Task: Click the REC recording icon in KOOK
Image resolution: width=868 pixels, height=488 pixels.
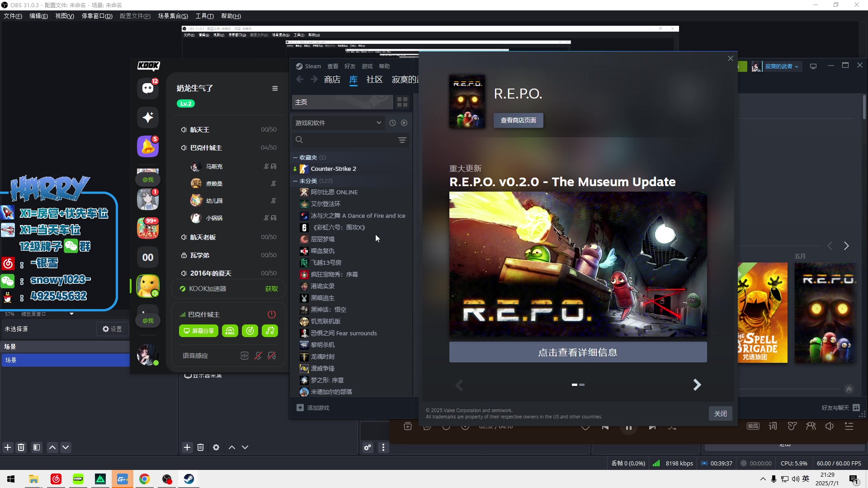Action: (x=230, y=331)
